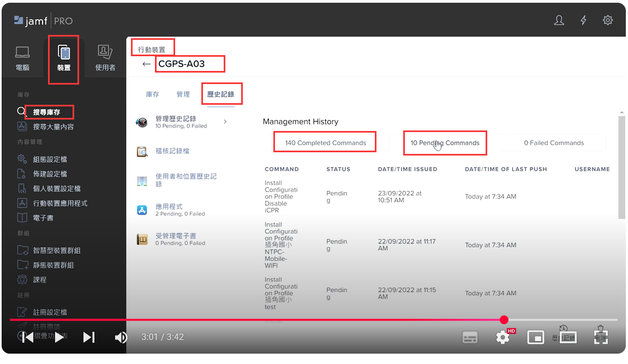Image resolution: width=628 pixels, height=364 pixels.
Task: Click the 管理歷史記錄 gauge icon
Action: tap(142, 122)
